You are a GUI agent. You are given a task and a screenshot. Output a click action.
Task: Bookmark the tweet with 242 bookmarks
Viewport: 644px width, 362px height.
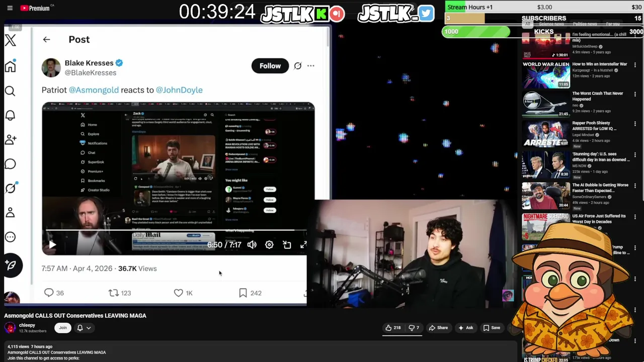[x=250, y=293]
